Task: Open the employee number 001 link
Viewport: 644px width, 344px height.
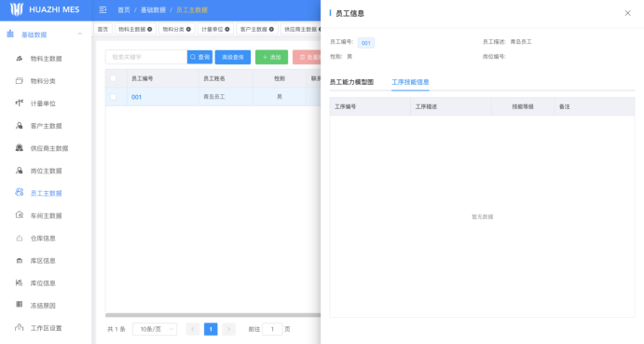Action: tap(136, 97)
